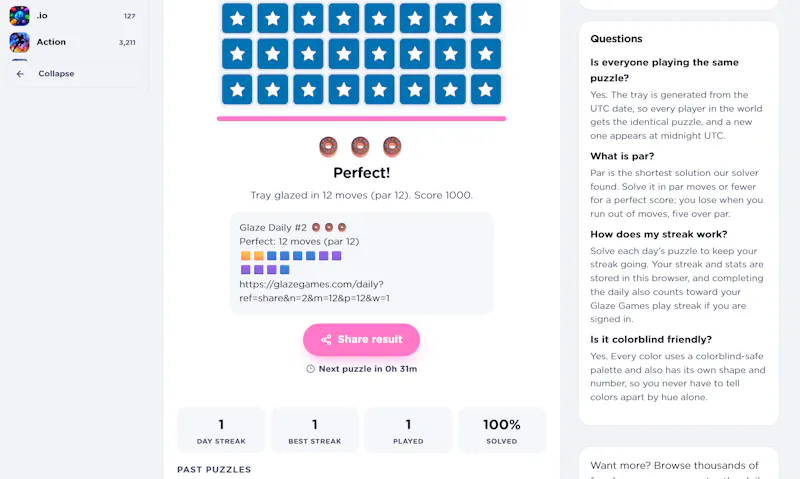Click the pink progress bar under tray
Viewport: 800px width, 479px height.
click(361, 118)
